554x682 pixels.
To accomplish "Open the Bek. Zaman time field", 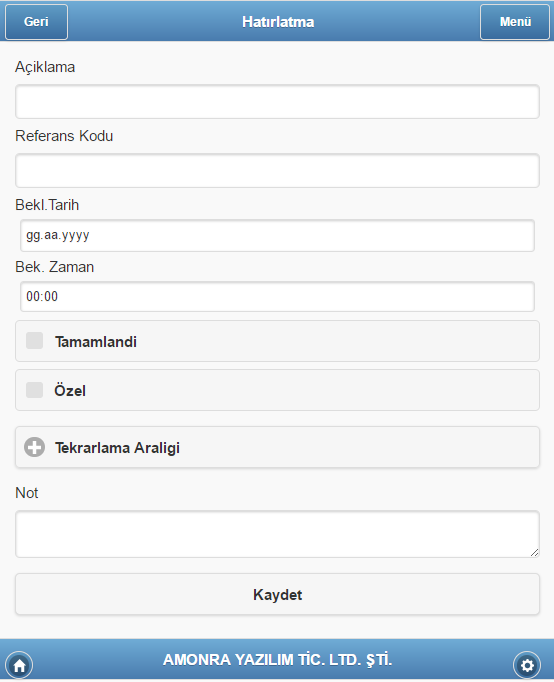I will (277, 297).
